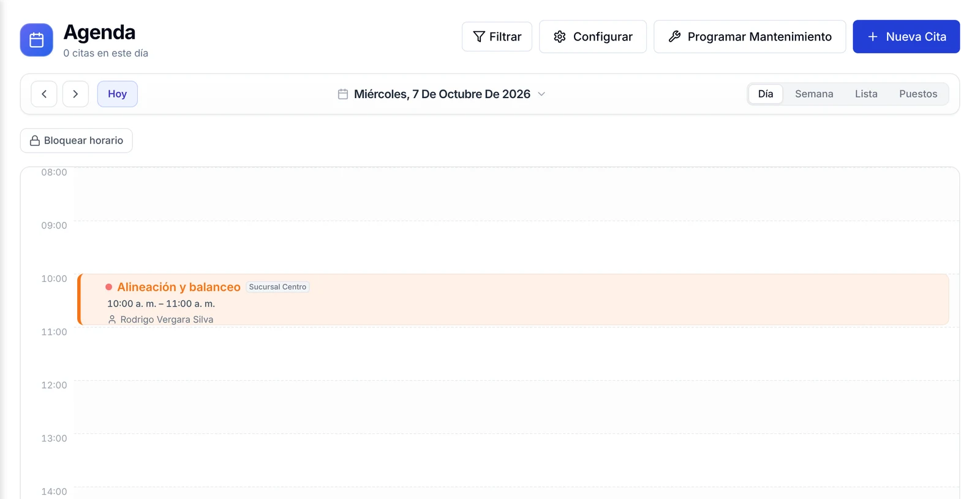Switch to Semana view

(814, 94)
